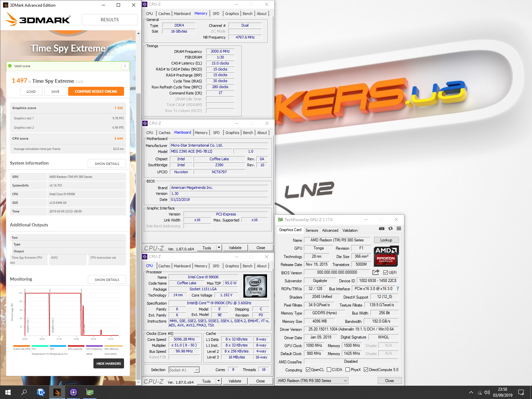Viewport: 532px width, 399px height.
Task: Open Tools dropdown arrow in Mainboard CPU-Z window
Action: click(219, 248)
